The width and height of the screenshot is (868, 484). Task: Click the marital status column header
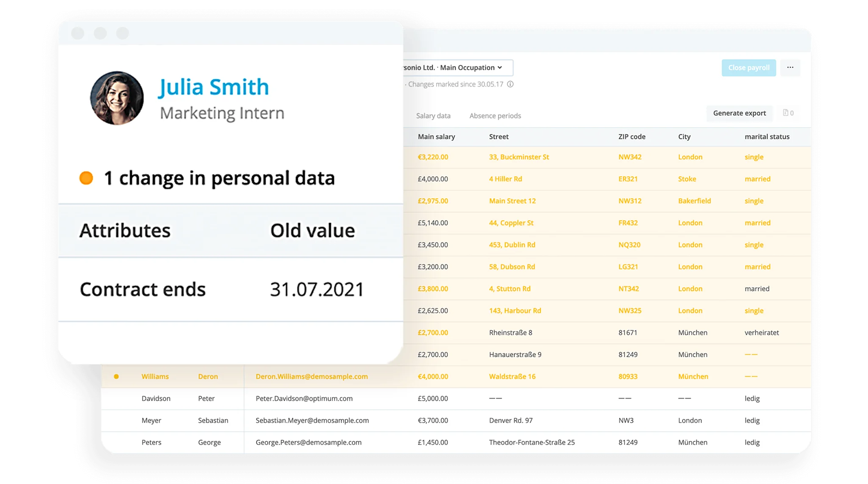767,137
